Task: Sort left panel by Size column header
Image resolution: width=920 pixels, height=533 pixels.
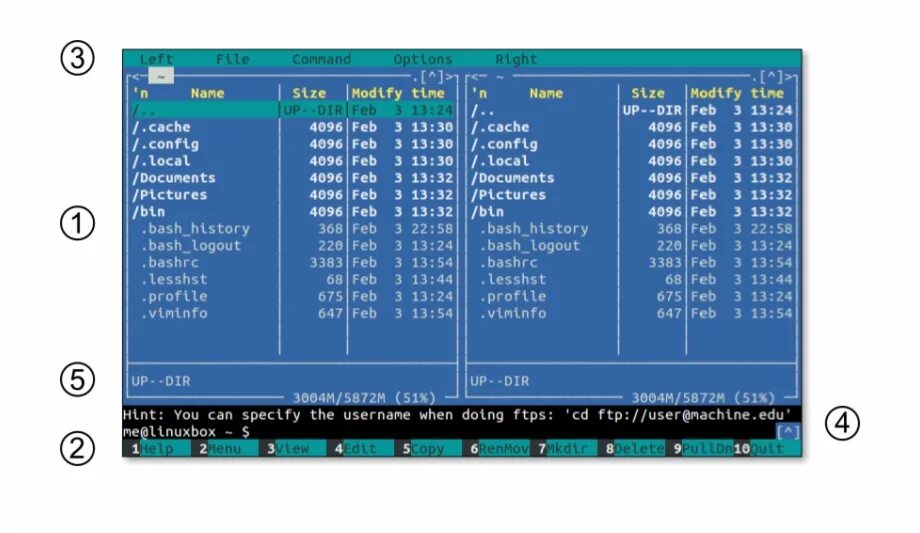Action: [x=309, y=93]
